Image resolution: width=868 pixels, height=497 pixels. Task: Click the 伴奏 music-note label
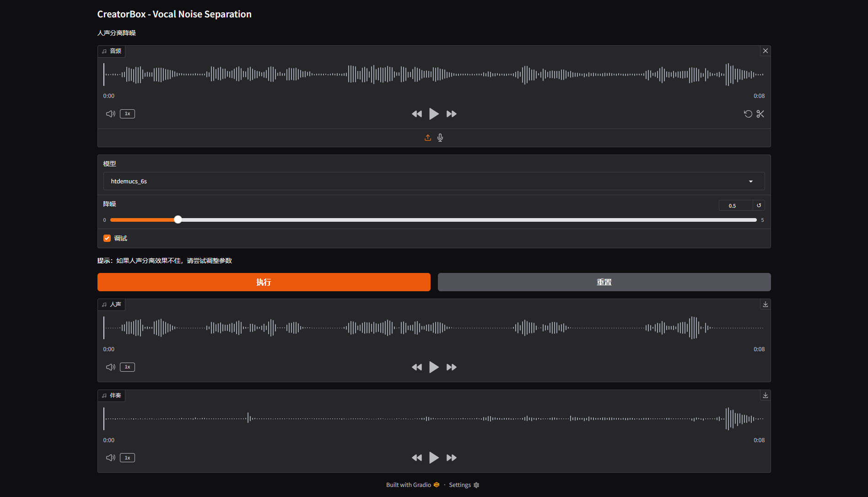coord(112,395)
